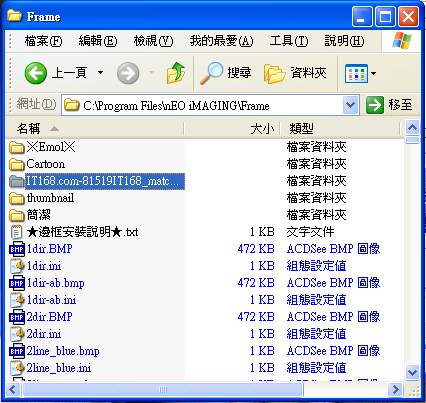The height and width of the screenshot is (403, 426).
Task: Expand the address bar dropdown list
Action: [351, 105]
